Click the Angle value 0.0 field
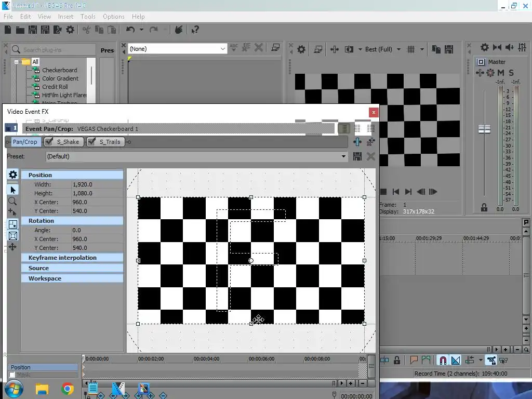Image resolution: width=532 pixels, height=399 pixels. point(97,230)
